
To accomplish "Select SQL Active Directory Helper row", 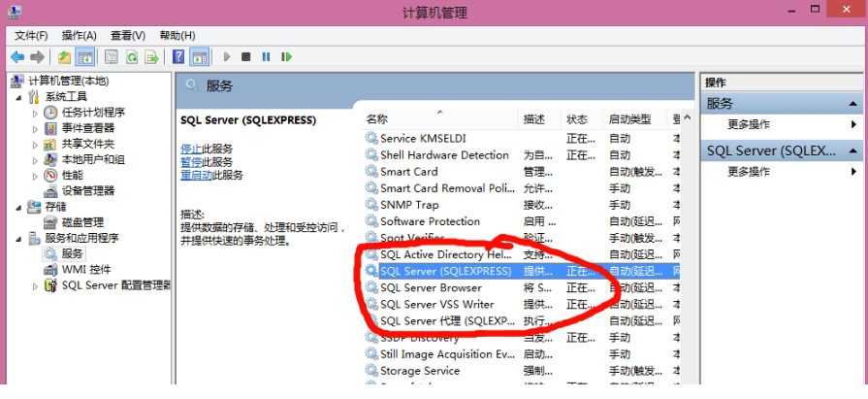I will (x=522, y=255).
